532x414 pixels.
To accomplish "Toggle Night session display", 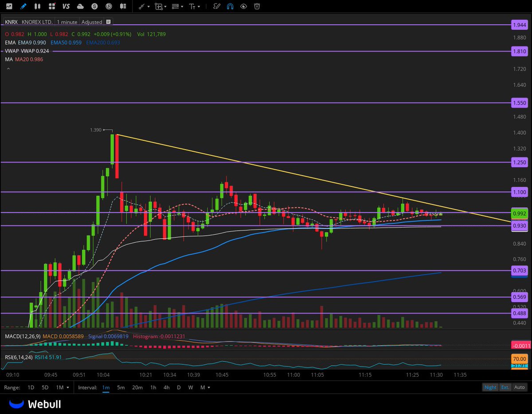I will point(490,387).
